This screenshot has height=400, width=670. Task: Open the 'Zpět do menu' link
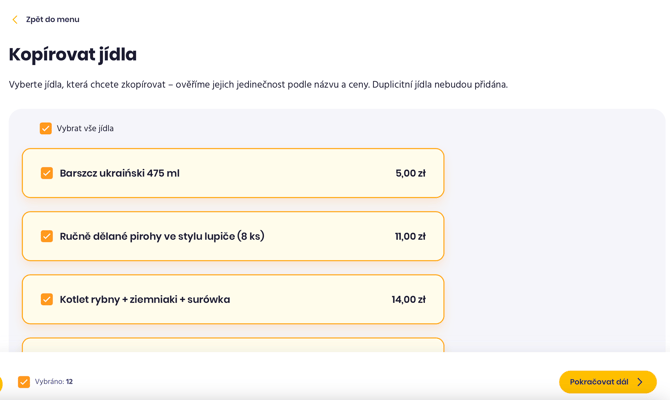(52, 20)
